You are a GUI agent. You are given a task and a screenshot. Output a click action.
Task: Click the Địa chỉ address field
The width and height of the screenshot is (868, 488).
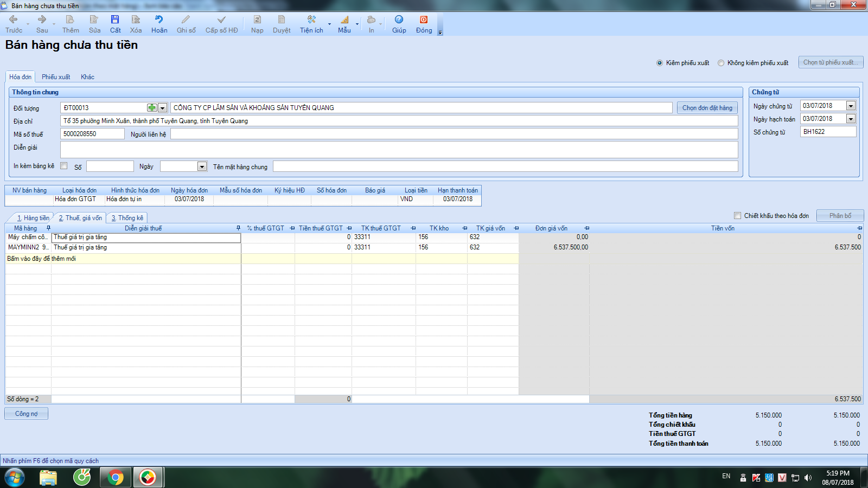coord(399,121)
